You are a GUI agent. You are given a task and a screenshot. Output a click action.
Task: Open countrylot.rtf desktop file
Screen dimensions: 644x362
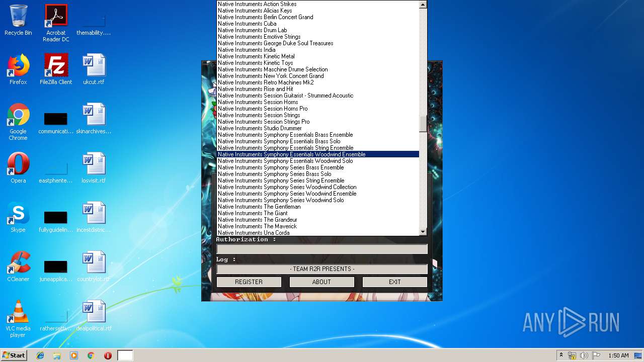[x=94, y=266]
